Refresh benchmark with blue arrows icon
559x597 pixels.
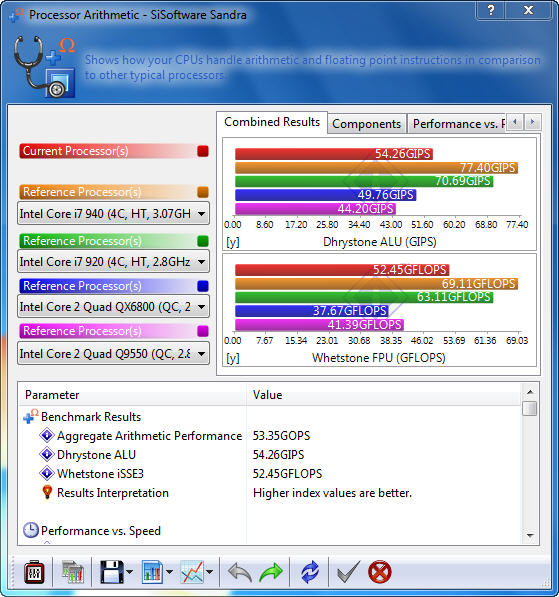coord(310,571)
